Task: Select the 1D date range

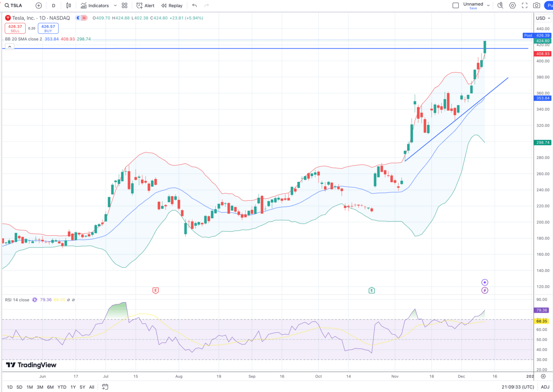Action: point(9,387)
